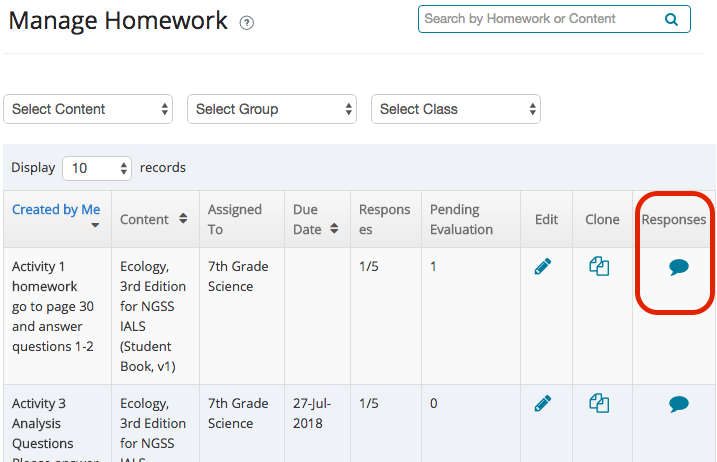Open the Select Class dropdown
Screen dimensions: 717x462
tap(456, 109)
